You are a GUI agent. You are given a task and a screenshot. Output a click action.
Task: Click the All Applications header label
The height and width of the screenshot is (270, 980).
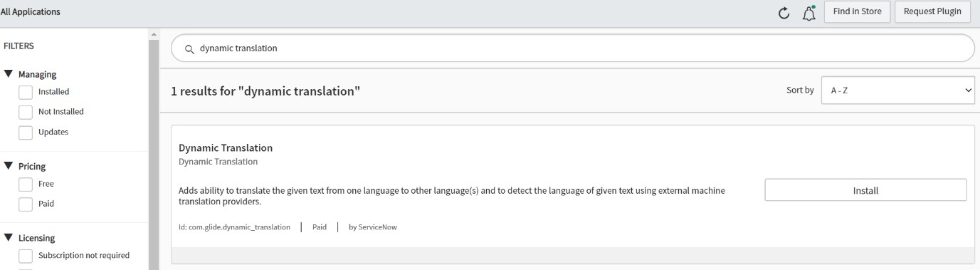click(x=31, y=12)
